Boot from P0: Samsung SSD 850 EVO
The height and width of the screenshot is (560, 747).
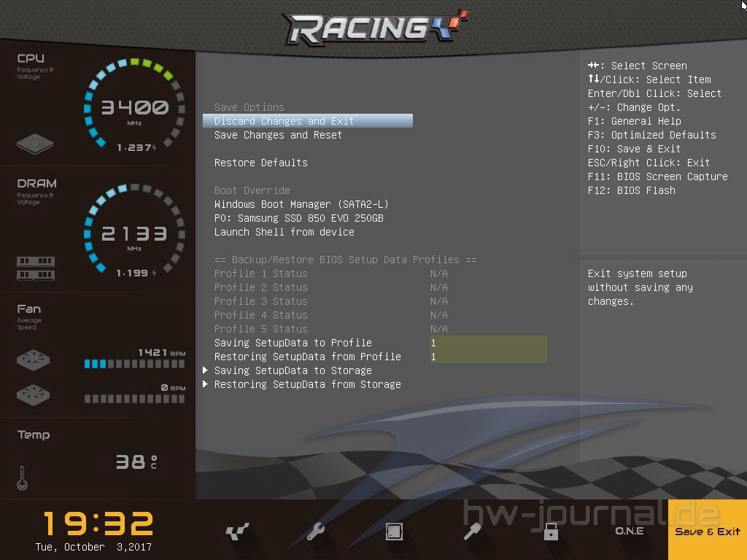(x=298, y=218)
